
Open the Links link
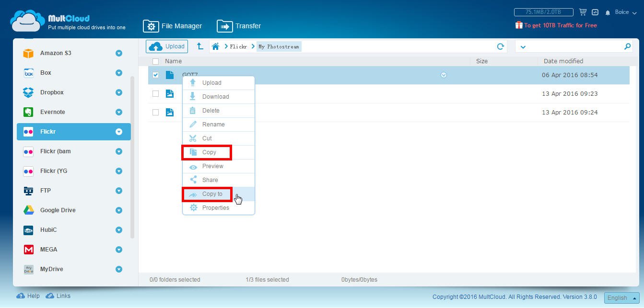click(x=58, y=296)
